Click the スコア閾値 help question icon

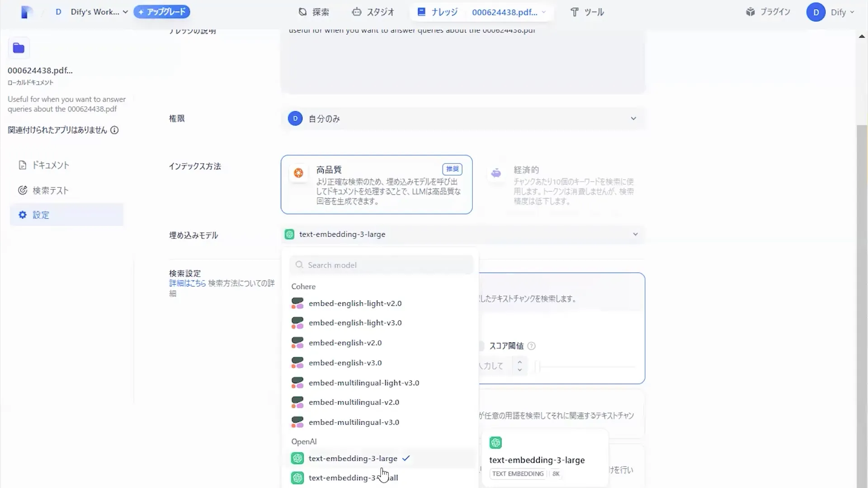tap(532, 346)
